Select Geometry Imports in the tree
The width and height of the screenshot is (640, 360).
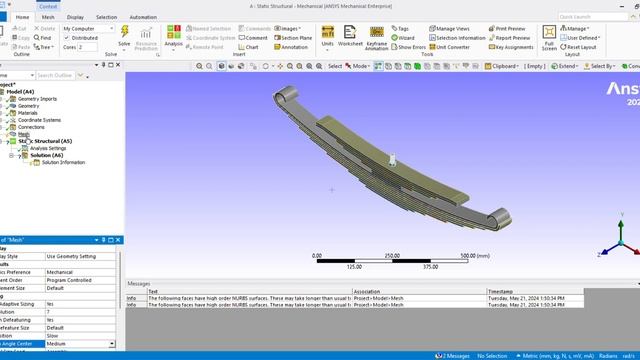click(37, 99)
